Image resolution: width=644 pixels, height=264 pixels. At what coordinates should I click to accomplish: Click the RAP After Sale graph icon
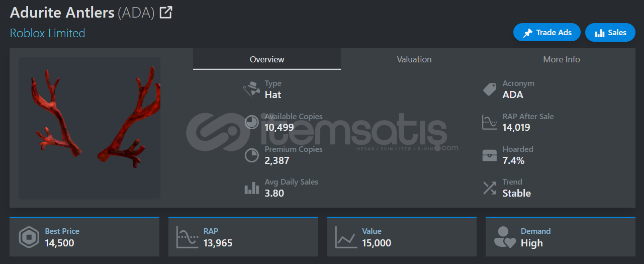click(490, 122)
